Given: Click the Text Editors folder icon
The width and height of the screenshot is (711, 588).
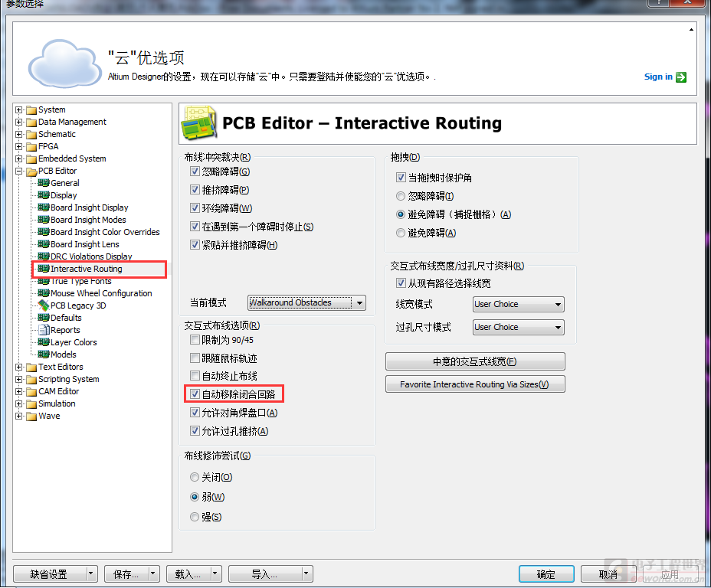Looking at the screenshot, I should pyautogui.click(x=31, y=367).
